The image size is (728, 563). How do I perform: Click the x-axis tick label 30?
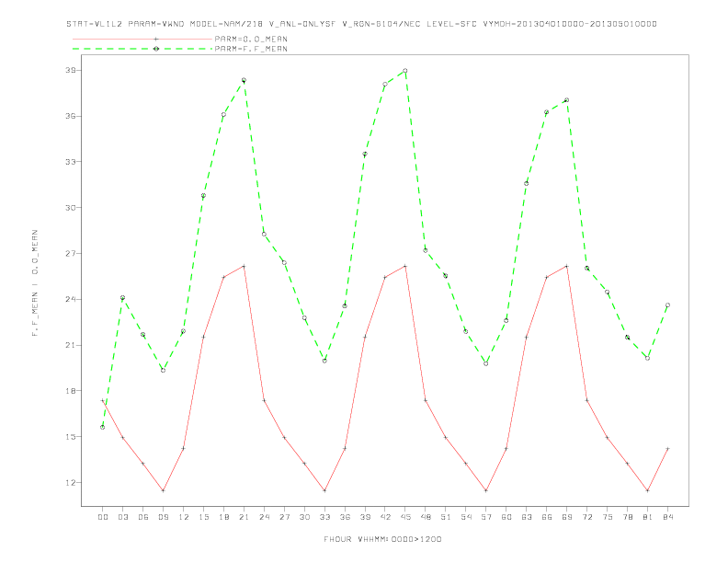click(304, 517)
